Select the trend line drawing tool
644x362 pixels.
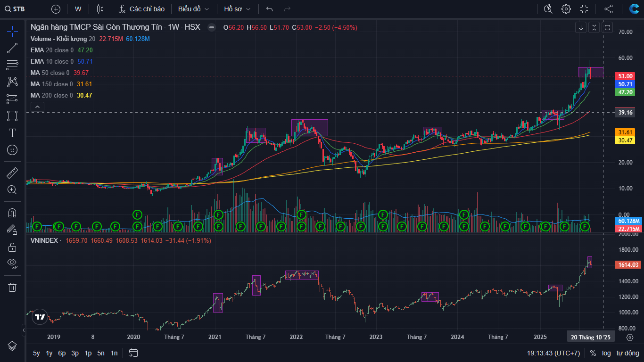12,48
